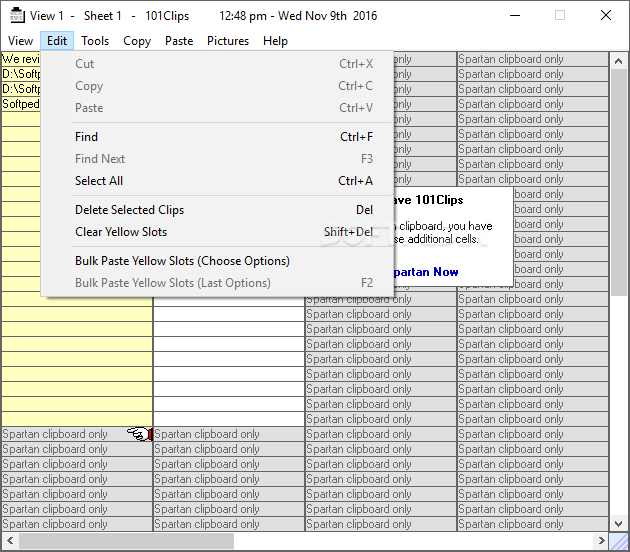Image resolution: width=630 pixels, height=552 pixels.
Task: Click the pointing hand marker icon
Action: point(140,433)
